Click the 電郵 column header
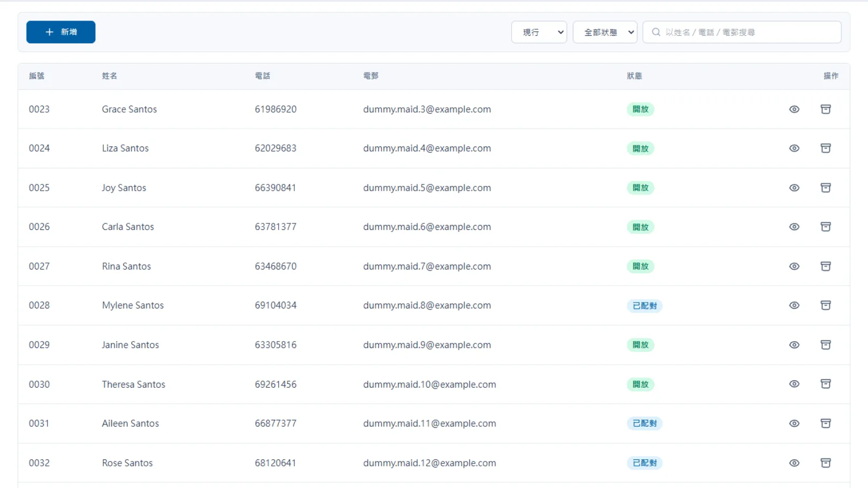 [371, 76]
